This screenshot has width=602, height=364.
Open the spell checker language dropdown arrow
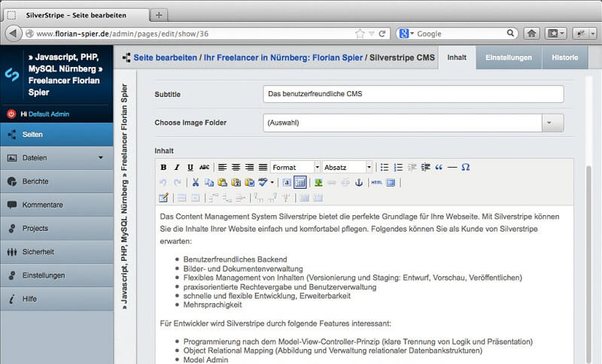[x=272, y=183]
